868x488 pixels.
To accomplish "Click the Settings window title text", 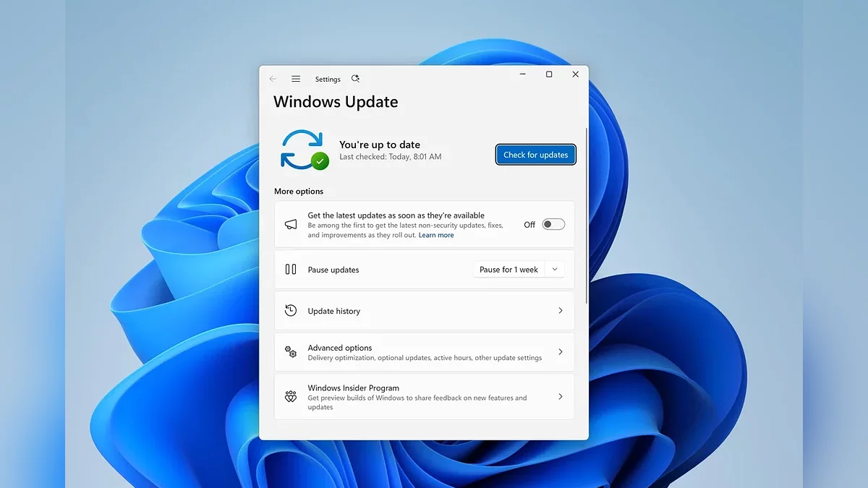I will pyautogui.click(x=328, y=80).
